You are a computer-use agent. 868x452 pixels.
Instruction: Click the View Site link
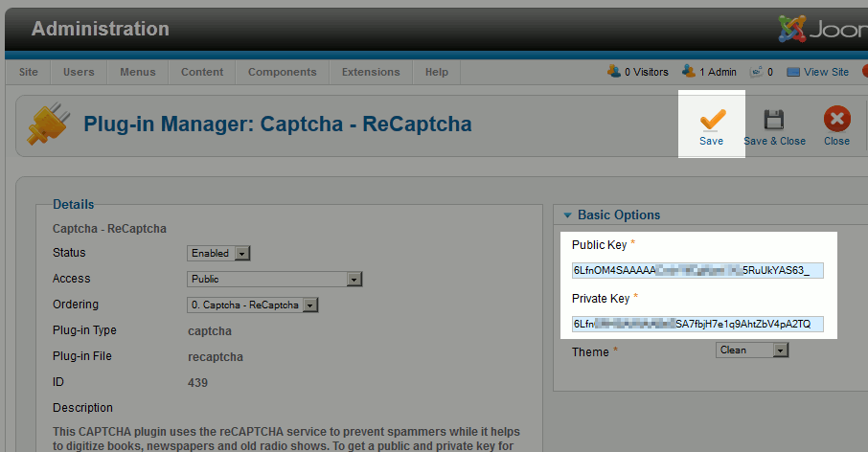[x=826, y=72]
